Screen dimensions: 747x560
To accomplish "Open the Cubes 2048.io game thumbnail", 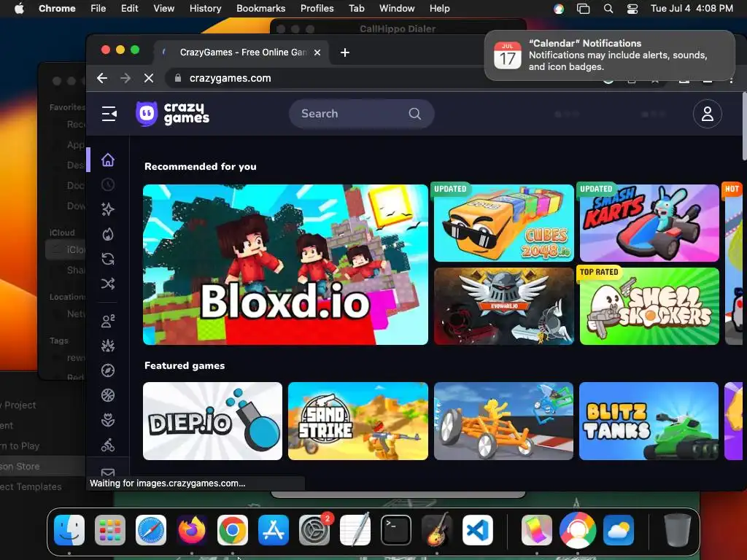I will point(503,223).
